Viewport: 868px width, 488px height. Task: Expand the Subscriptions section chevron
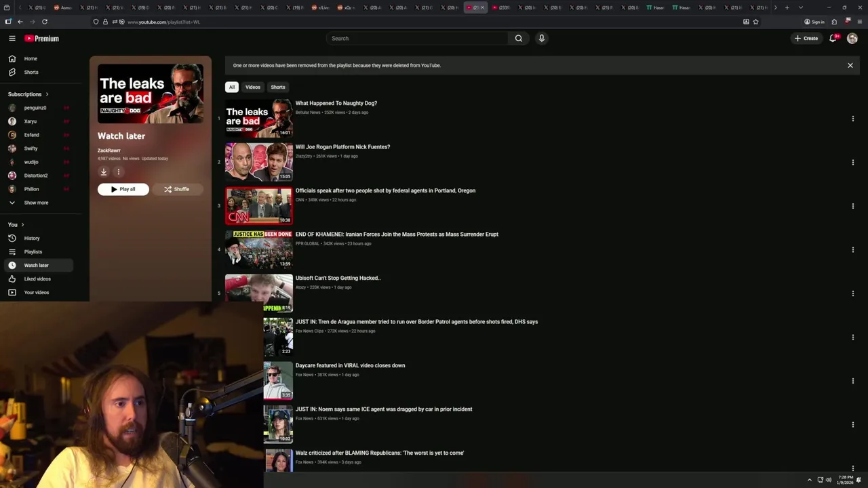47,94
